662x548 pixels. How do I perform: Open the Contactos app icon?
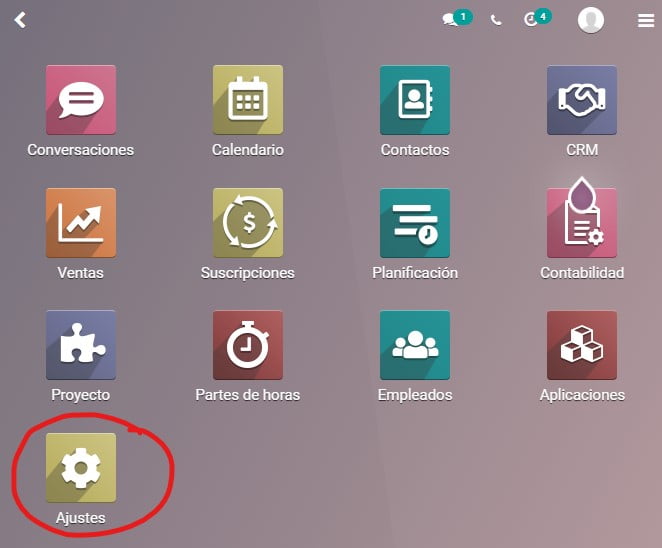(x=415, y=100)
